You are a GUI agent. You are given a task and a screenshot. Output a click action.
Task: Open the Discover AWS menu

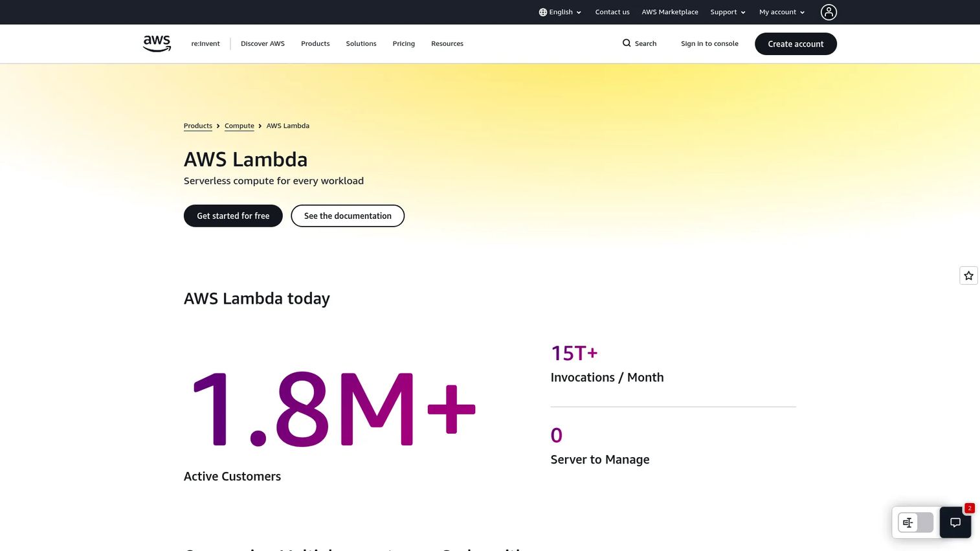pyautogui.click(x=263, y=44)
